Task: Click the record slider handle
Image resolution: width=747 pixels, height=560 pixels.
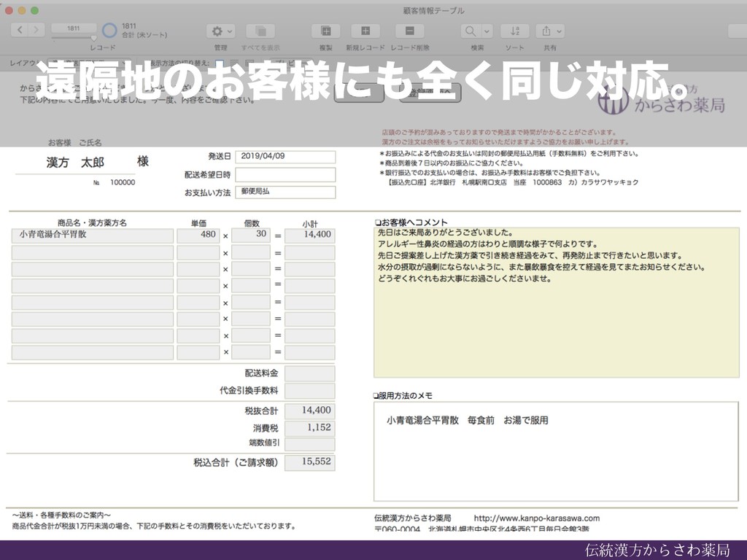Action: point(93,37)
